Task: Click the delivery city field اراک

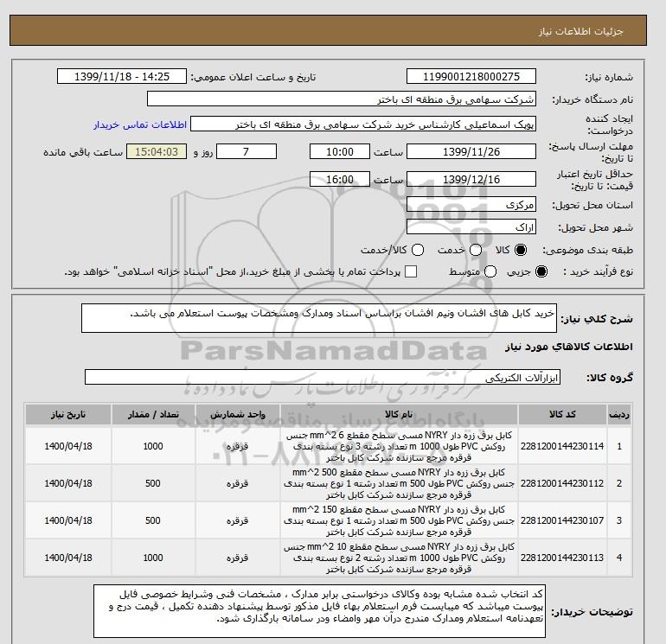Action: tap(471, 227)
